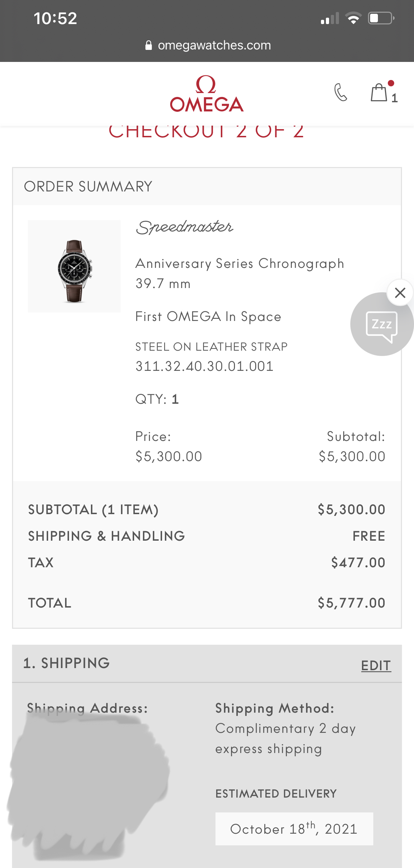Image resolution: width=414 pixels, height=868 pixels.
Task: Tap the omegawatches.com address bar
Action: (214, 45)
